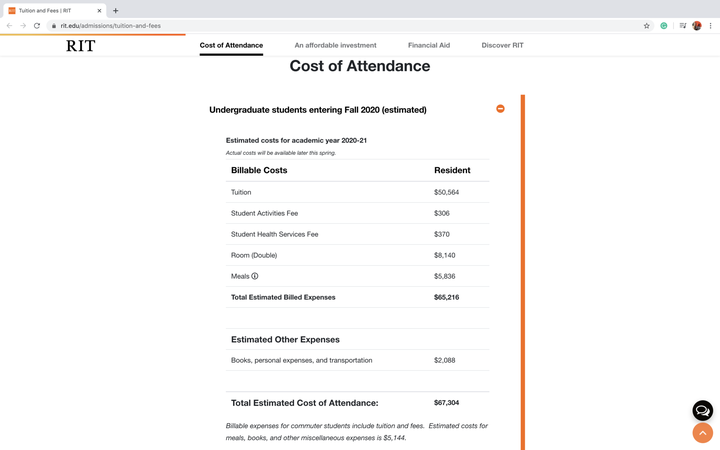Click the Resident column header
This screenshot has width=720, height=450.
click(x=452, y=170)
